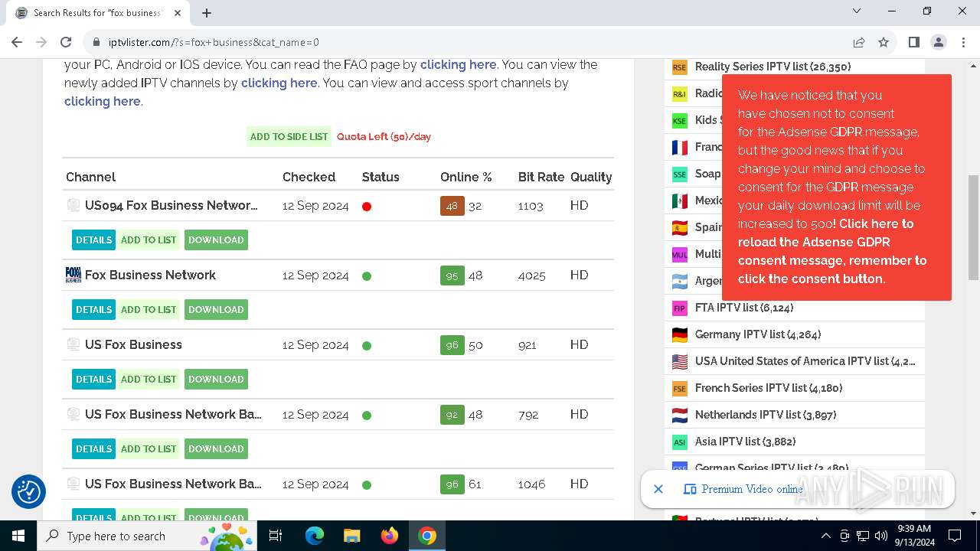980x551 pixels.
Task: Click the Fox Business Network logo icon
Action: click(x=73, y=275)
